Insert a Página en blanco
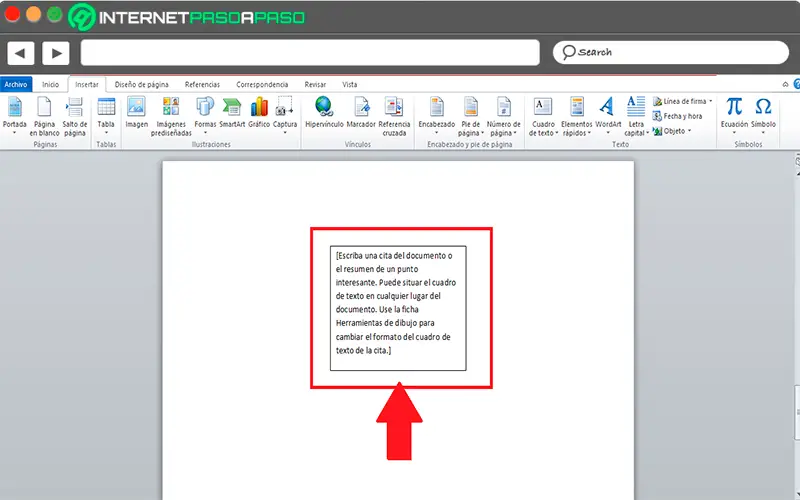The height and width of the screenshot is (500, 800). pos(44,116)
